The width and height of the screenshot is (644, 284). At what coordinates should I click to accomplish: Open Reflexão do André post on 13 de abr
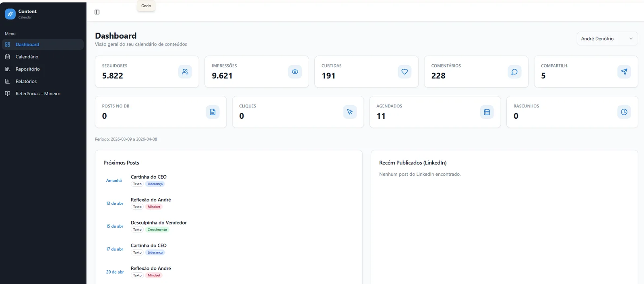[x=229, y=203]
